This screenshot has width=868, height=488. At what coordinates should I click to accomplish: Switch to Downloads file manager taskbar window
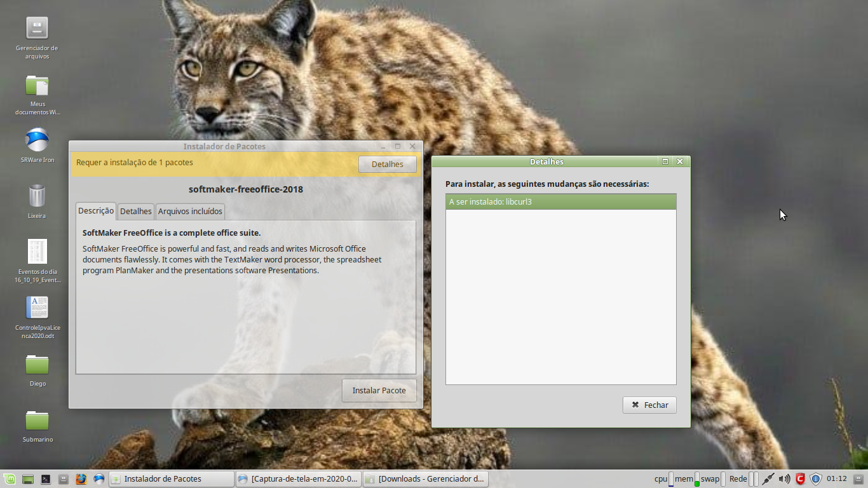coord(425,479)
